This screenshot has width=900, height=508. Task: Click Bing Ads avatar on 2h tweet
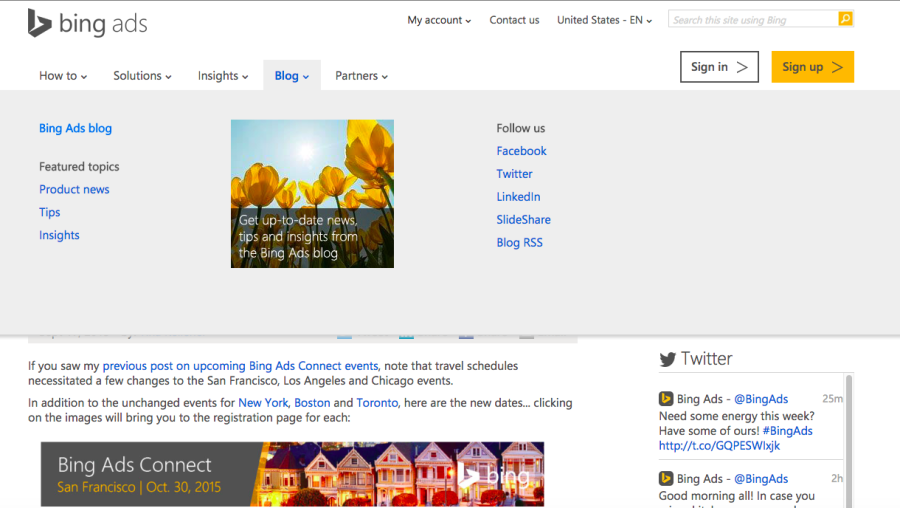point(666,478)
